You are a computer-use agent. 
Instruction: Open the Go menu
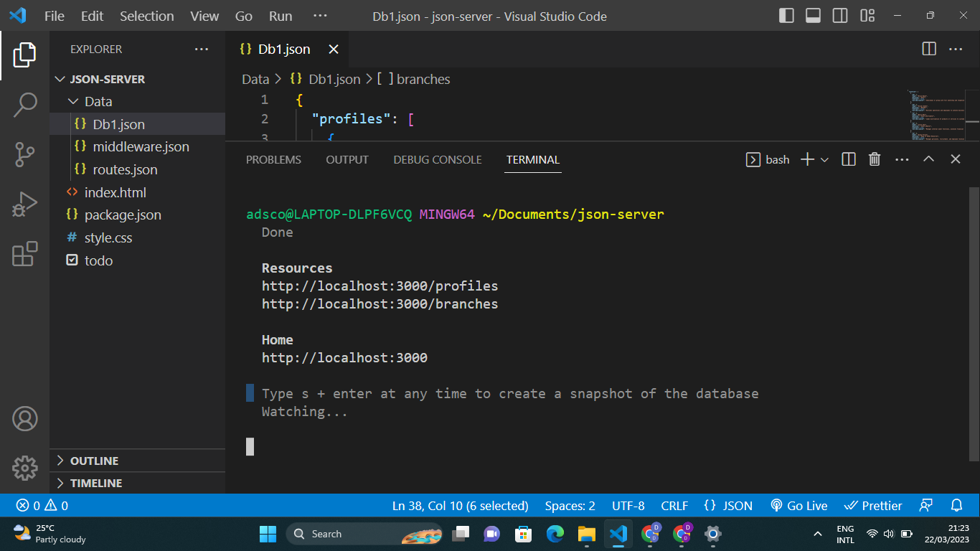pos(244,16)
